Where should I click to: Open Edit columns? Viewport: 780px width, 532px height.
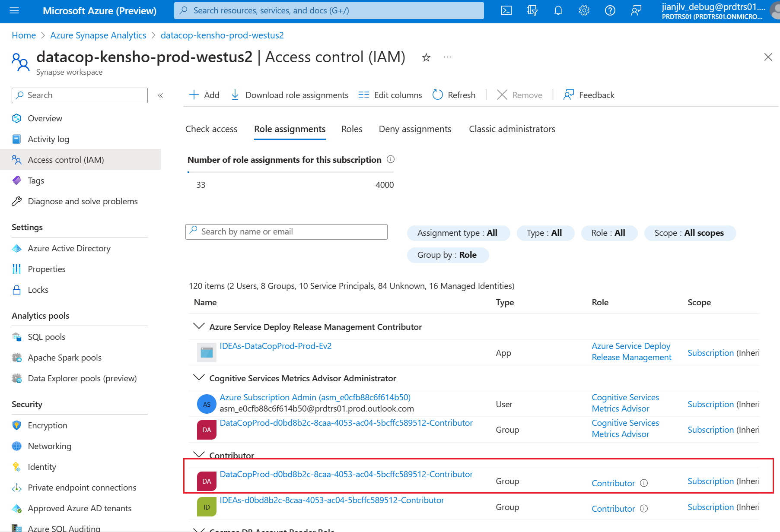[x=390, y=95]
